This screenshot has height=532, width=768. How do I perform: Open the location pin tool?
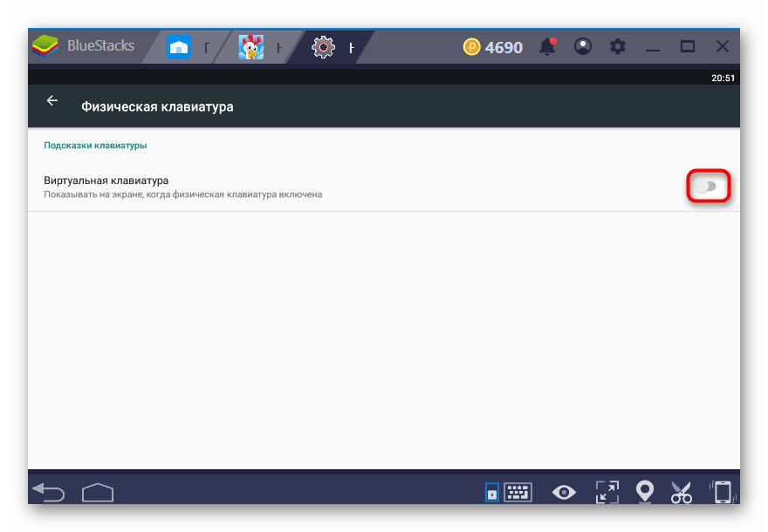tap(645, 492)
